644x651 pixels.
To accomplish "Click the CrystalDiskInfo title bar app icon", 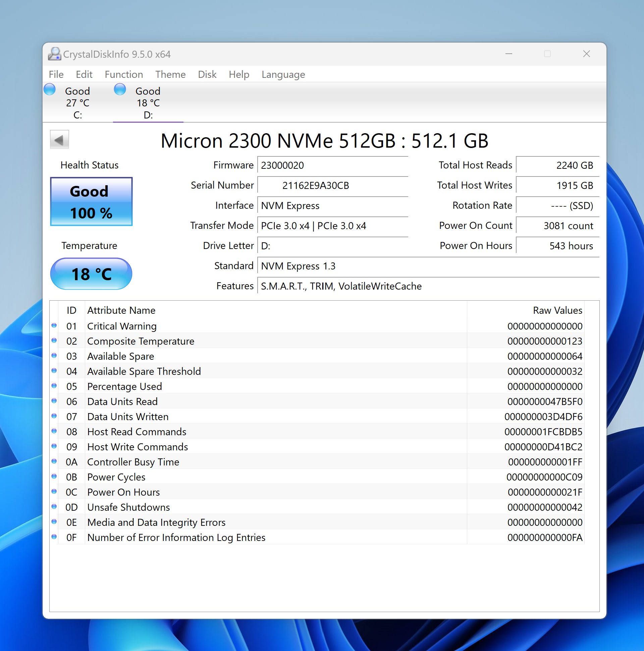I will pyautogui.click(x=54, y=54).
